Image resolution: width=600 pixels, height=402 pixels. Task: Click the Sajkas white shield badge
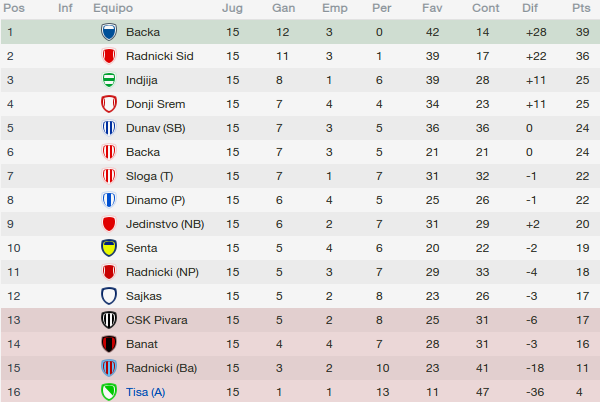[109, 296]
